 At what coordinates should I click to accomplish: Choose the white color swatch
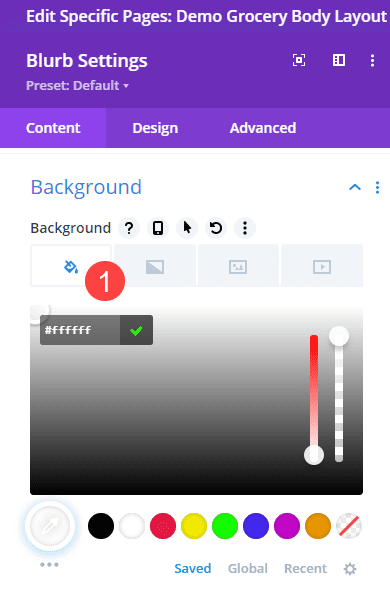(132, 526)
